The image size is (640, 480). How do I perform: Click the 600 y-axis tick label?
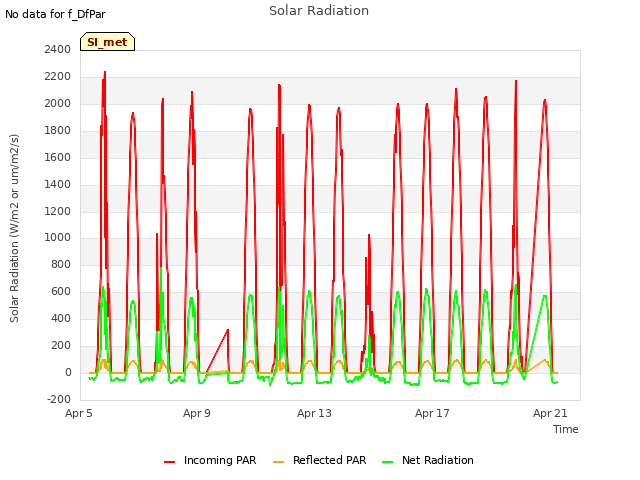pos(61,291)
